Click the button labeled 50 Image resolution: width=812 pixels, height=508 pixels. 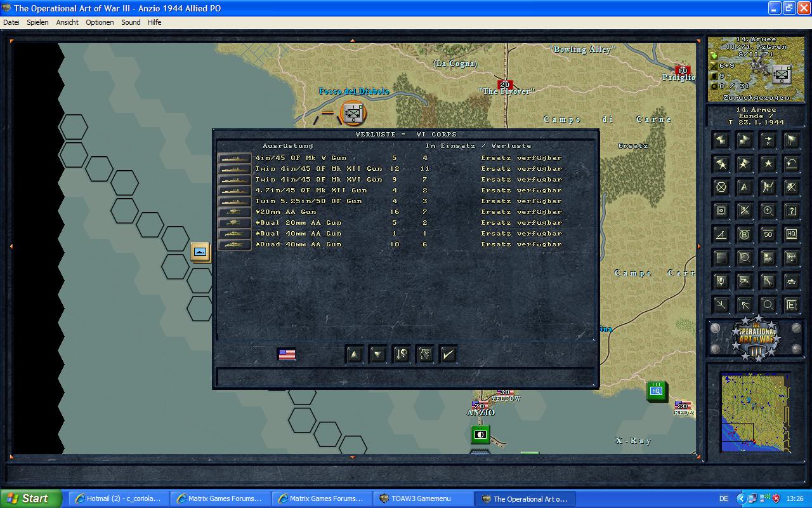768,234
